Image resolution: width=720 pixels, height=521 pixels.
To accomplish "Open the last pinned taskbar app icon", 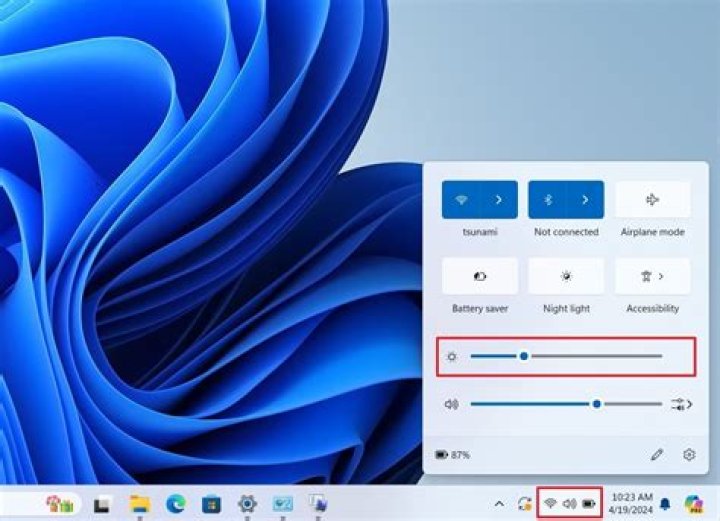I will click(x=318, y=503).
